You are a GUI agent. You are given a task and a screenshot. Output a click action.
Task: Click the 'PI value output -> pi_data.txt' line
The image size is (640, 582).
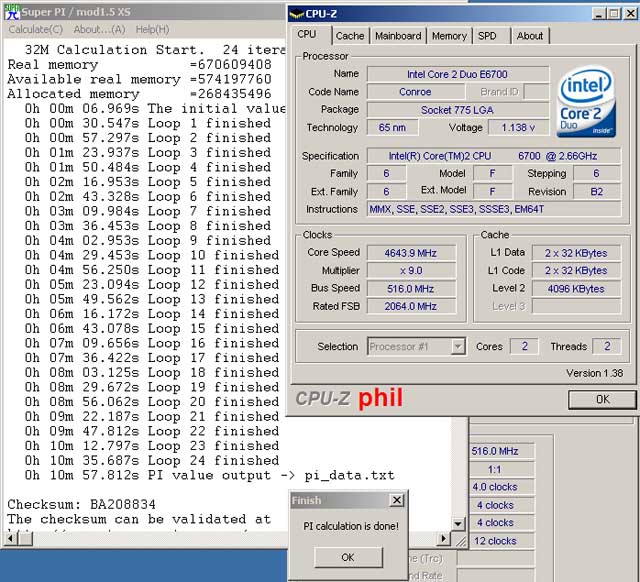(209, 475)
